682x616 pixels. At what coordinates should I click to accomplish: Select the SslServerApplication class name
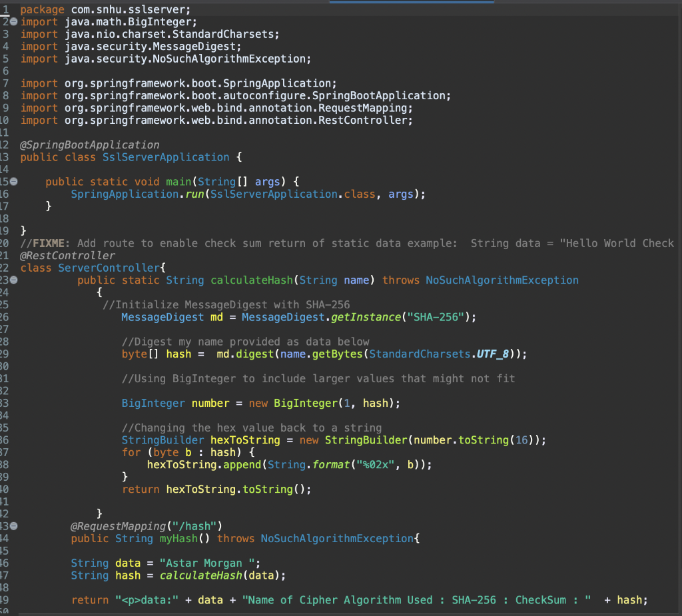pyautogui.click(x=165, y=157)
